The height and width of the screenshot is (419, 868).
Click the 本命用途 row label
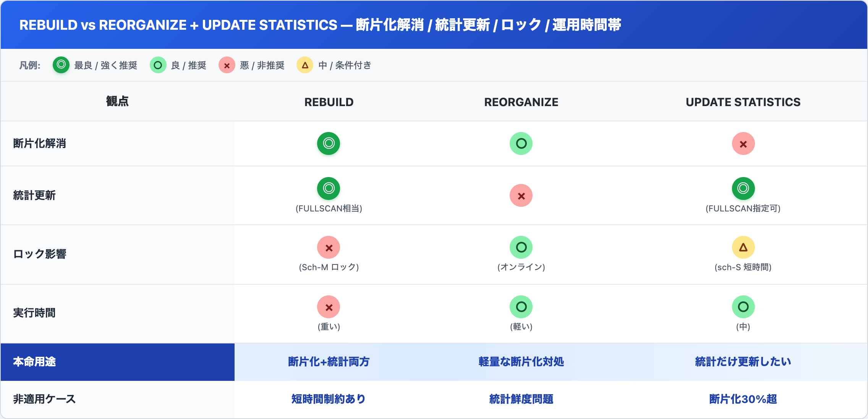[x=34, y=362]
